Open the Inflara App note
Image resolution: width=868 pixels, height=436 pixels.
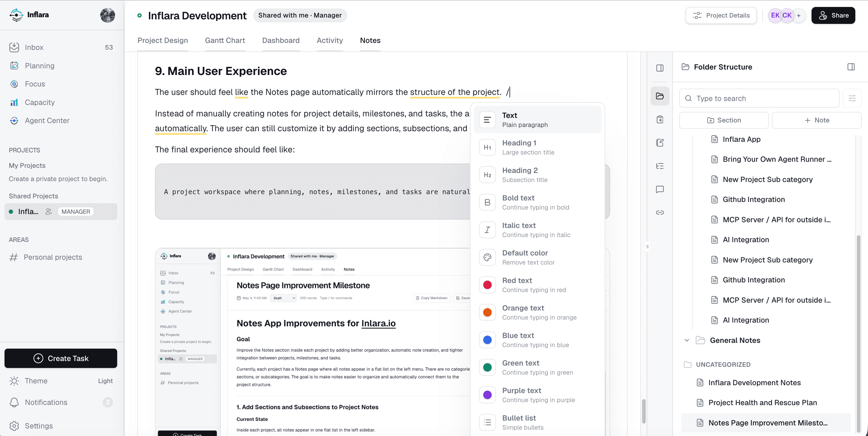[x=741, y=139]
